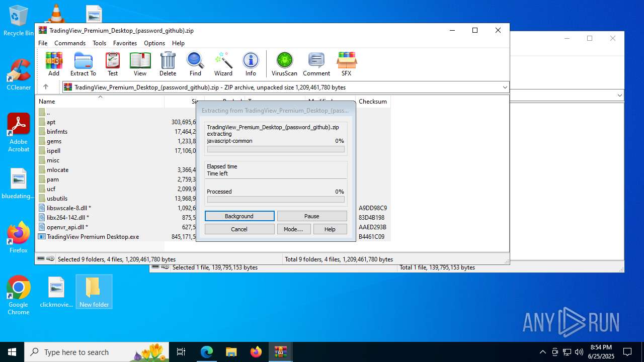Screen dimensions: 644x362
Task: Click the Delete toolbar icon
Action: 168,64
